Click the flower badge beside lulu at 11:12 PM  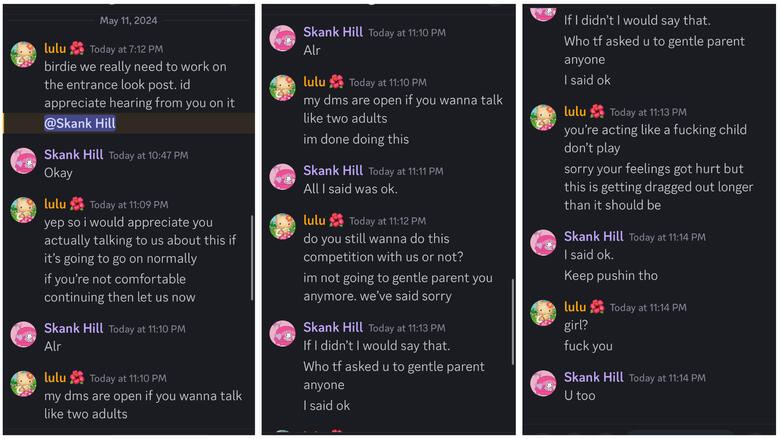[336, 220]
